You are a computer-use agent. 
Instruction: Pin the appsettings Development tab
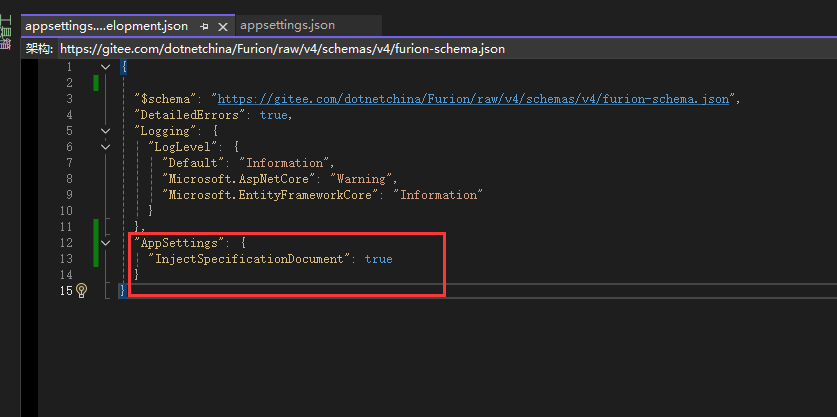tap(204, 25)
